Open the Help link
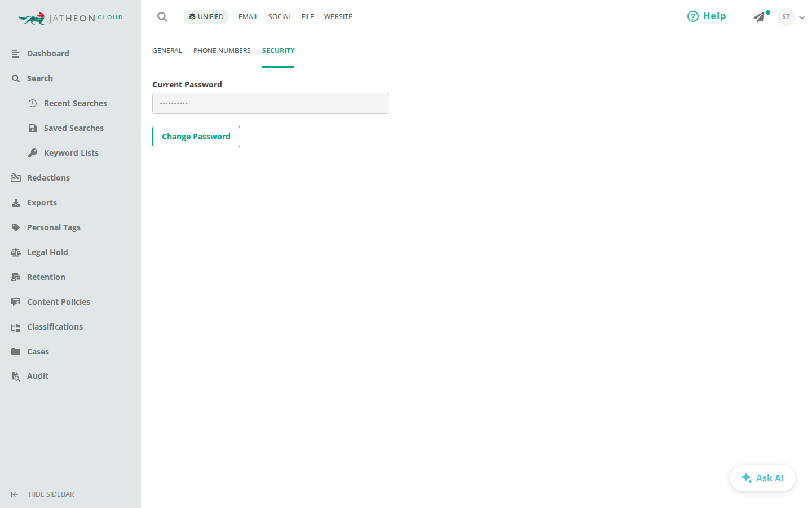Viewport: 812px width, 508px height. click(x=707, y=16)
